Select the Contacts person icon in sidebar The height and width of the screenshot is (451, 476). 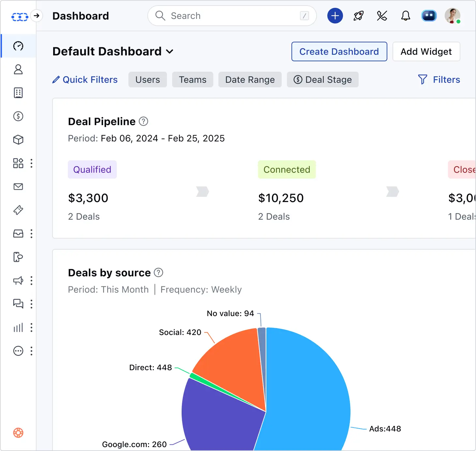19,70
